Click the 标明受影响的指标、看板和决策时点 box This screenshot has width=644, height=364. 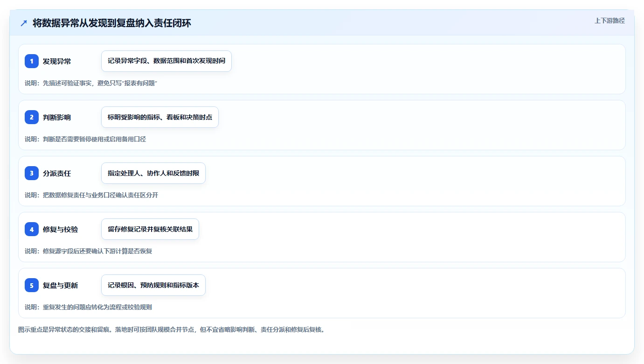coord(160,117)
